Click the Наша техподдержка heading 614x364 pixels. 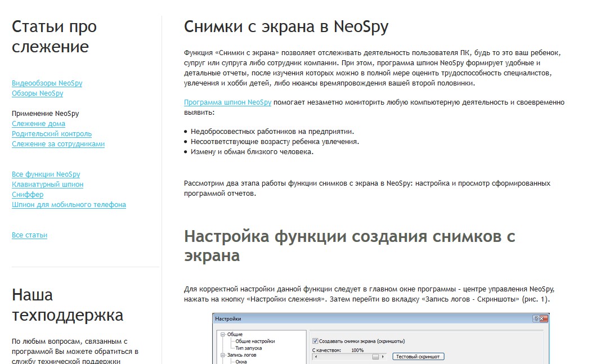point(68,305)
